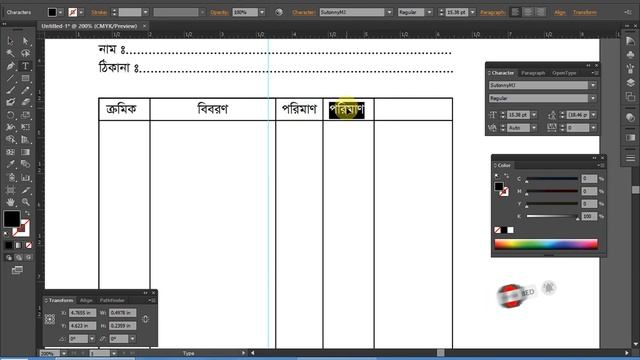Viewport: 640px width, 360px height.
Task: Switch to the Pathfinder tab
Action: coord(112,300)
